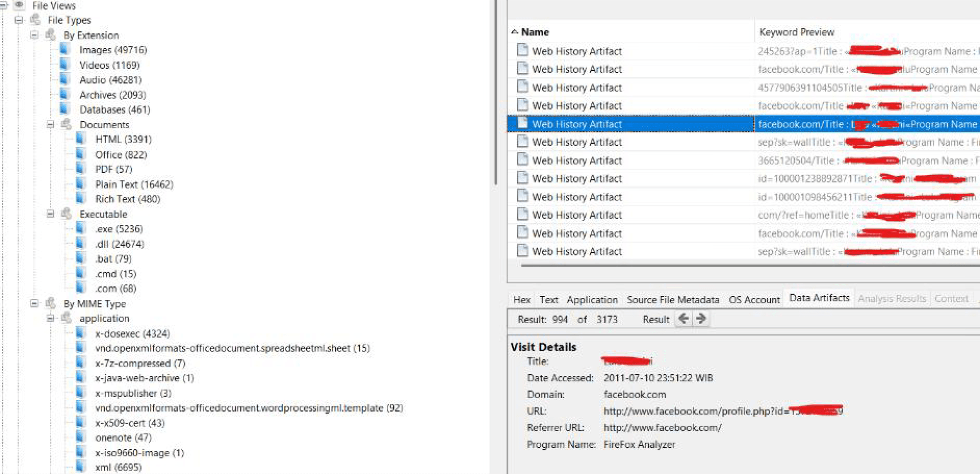The image size is (980, 474).
Task: Click the Images (49716) node icon
Action: tap(64, 49)
